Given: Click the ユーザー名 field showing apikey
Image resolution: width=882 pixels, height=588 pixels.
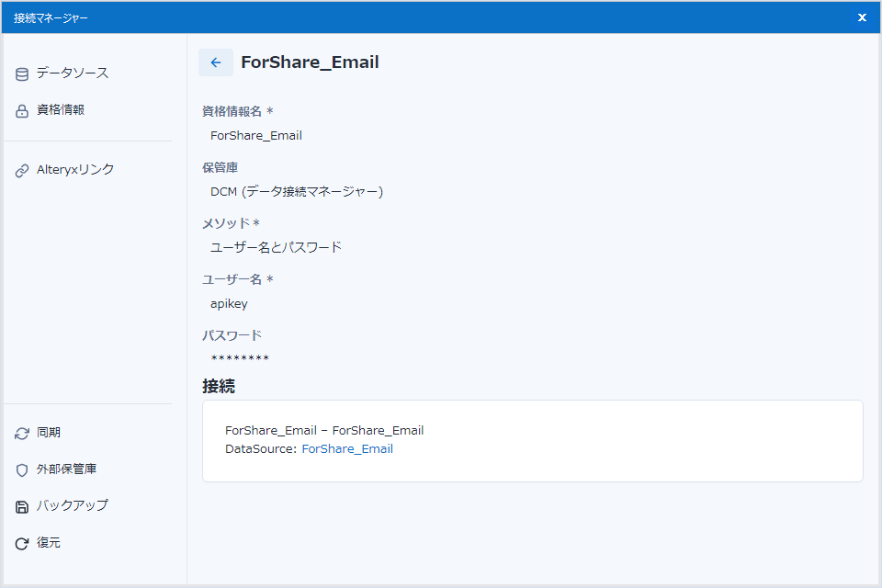Looking at the screenshot, I should tap(229, 304).
